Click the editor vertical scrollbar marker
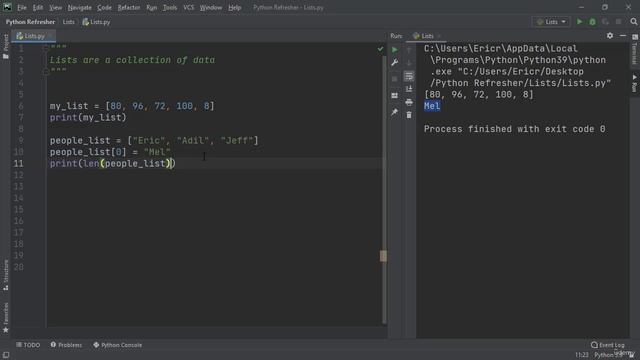Viewport: 640px width, 360px height. coord(383,256)
